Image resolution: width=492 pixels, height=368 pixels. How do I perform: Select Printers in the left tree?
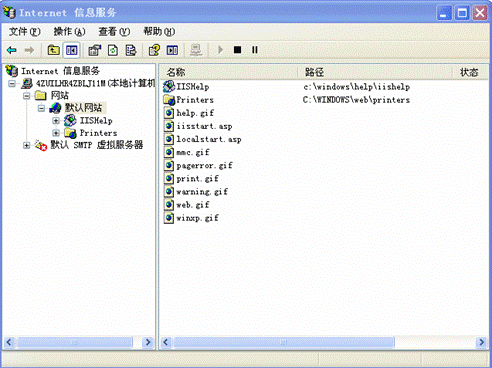click(98, 133)
